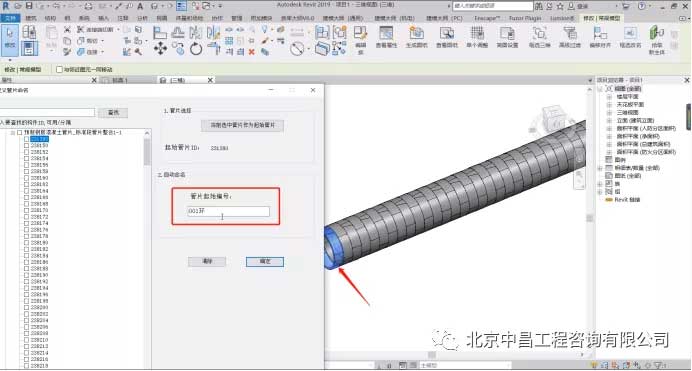The width and height of the screenshot is (692, 371).
Task: Expand the elevations node in project browser
Action: pyautogui.click(x=609, y=120)
